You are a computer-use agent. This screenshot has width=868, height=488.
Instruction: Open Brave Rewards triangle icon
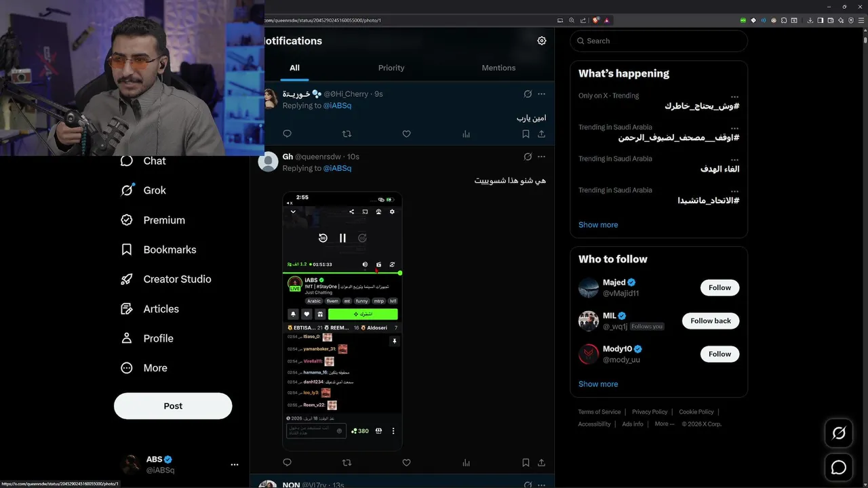point(606,20)
